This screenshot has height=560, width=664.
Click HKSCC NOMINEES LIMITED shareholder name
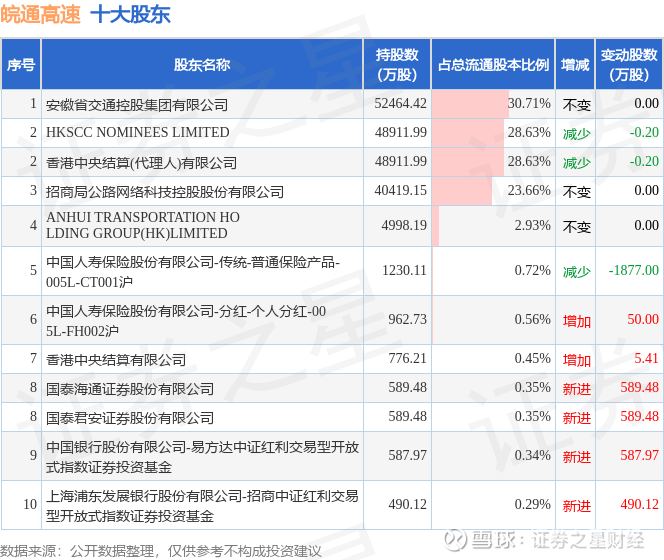(x=138, y=133)
